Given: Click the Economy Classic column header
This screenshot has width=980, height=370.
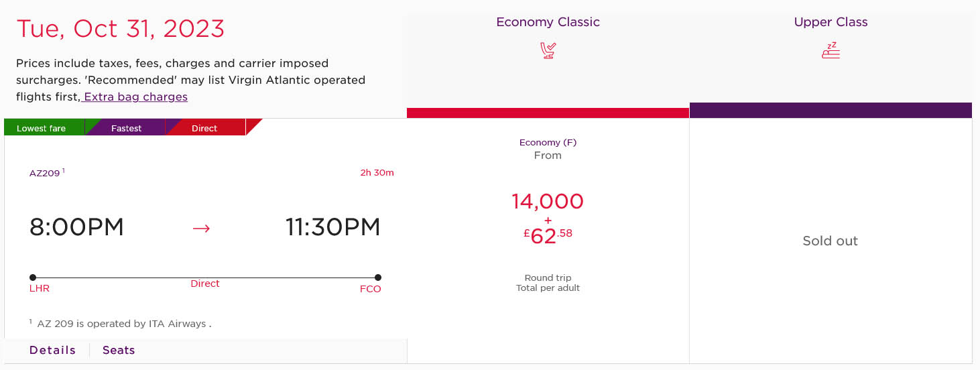Looking at the screenshot, I should tap(548, 22).
